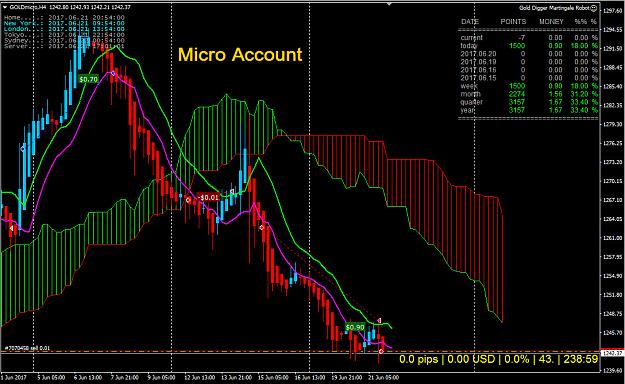
Task: Click the 7 Jun 21:00 time axis label
Action: (124, 377)
